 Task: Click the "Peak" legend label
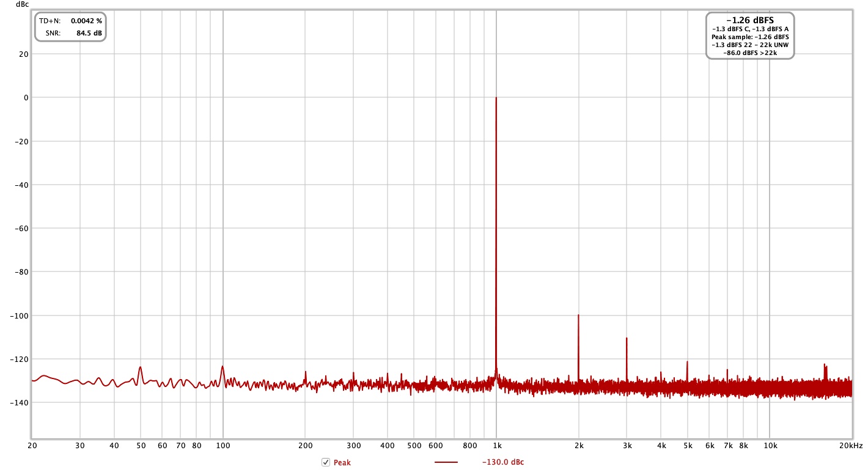pyautogui.click(x=342, y=463)
